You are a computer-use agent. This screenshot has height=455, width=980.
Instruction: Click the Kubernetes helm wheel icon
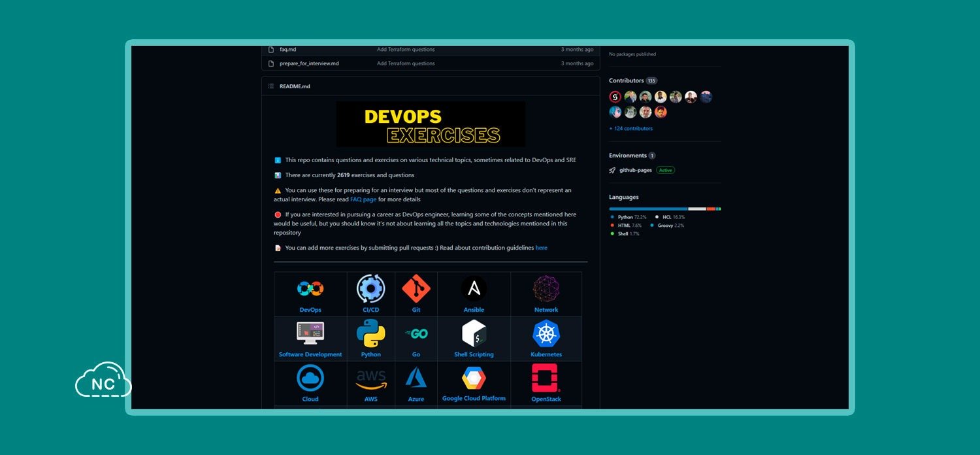coord(546,333)
